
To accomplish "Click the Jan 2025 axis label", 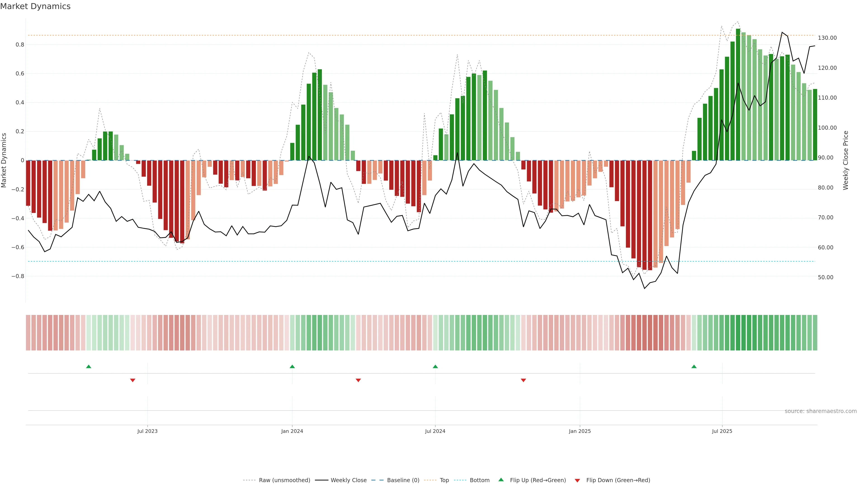I will 580,431.
